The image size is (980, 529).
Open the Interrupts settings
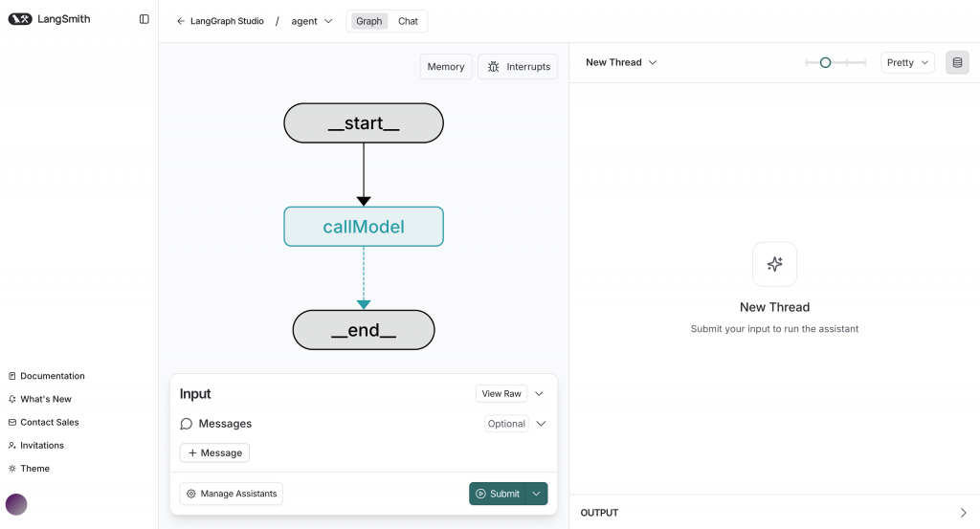click(518, 67)
